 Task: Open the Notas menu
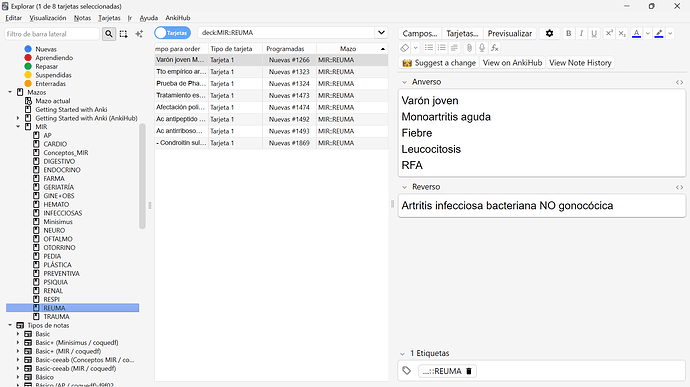coord(82,18)
